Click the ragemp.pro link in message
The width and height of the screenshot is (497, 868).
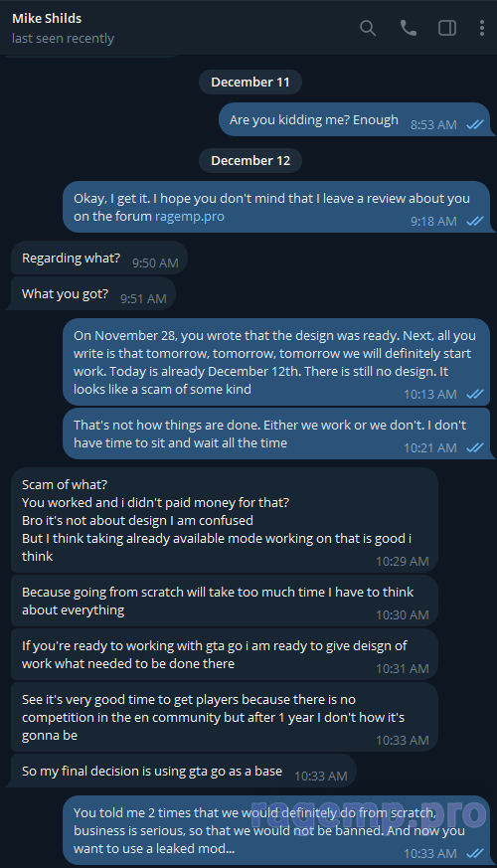pos(189,217)
